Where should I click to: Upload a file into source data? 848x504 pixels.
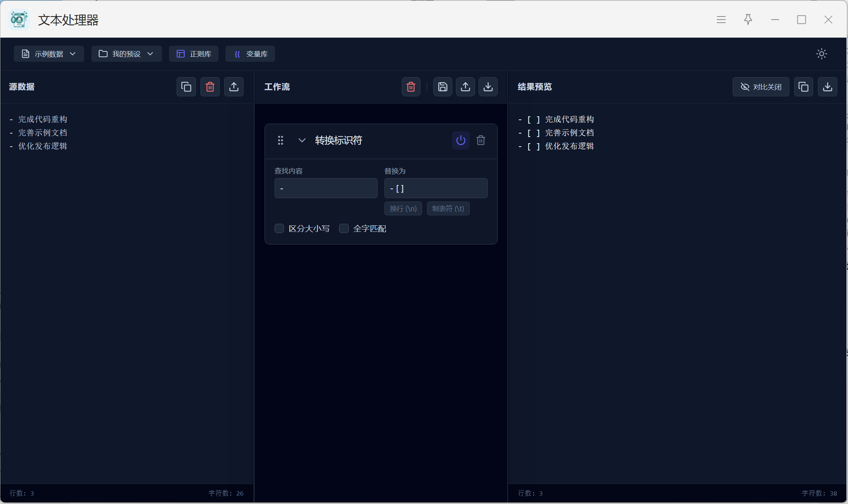(234, 87)
